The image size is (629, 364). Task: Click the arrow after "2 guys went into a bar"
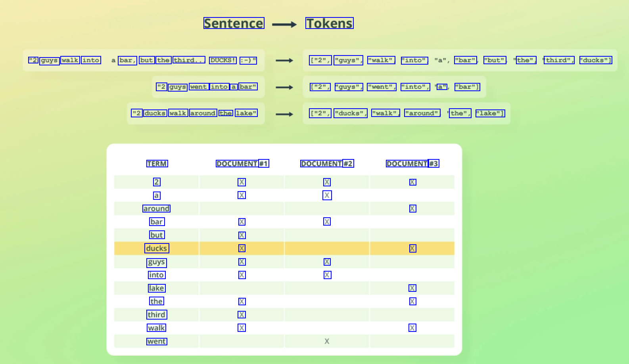pos(284,87)
